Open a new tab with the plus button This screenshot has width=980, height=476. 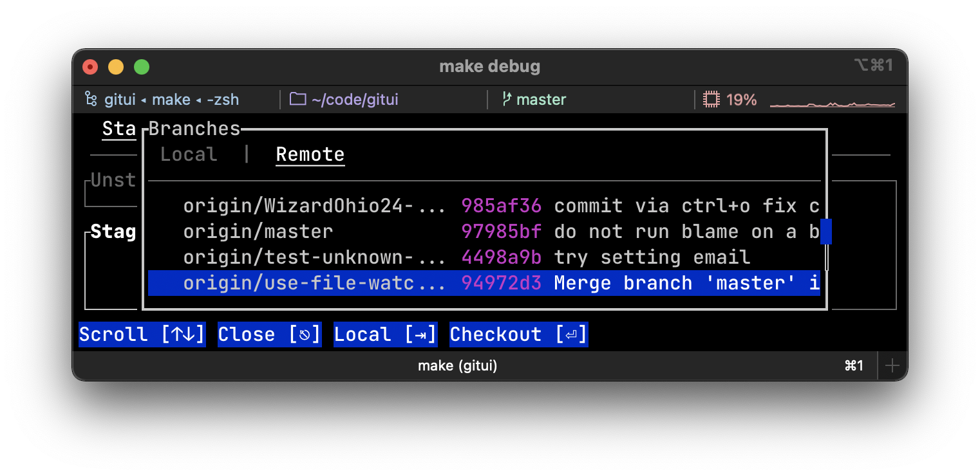(x=892, y=366)
